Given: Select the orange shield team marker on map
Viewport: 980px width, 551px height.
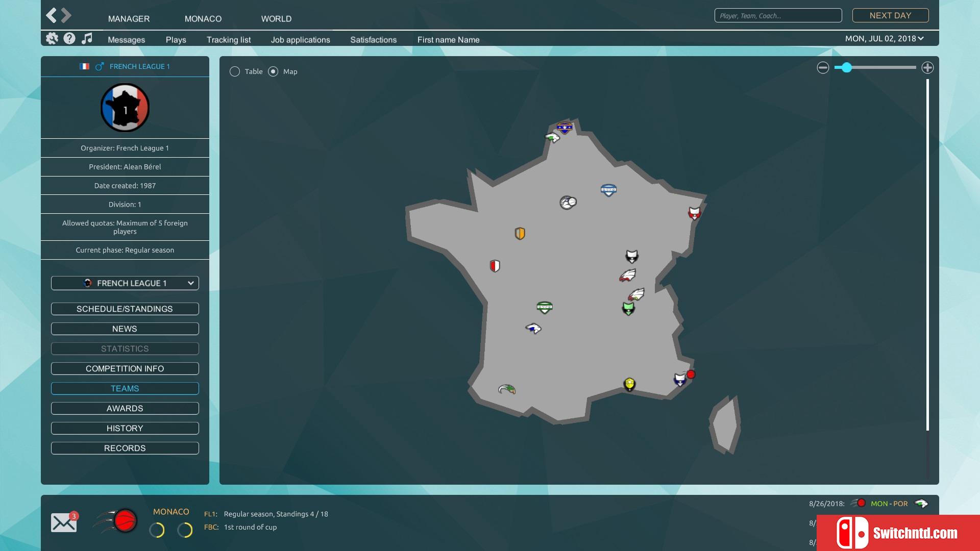Looking at the screenshot, I should click(x=520, y=234).
